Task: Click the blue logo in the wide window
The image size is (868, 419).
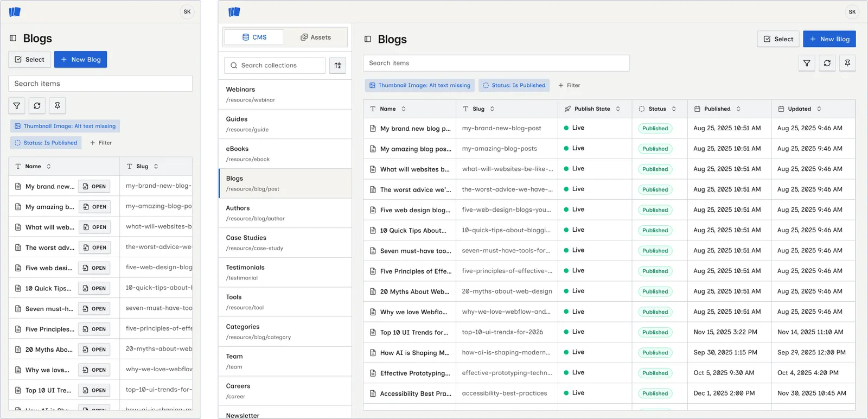Action: tap(234, 11)
